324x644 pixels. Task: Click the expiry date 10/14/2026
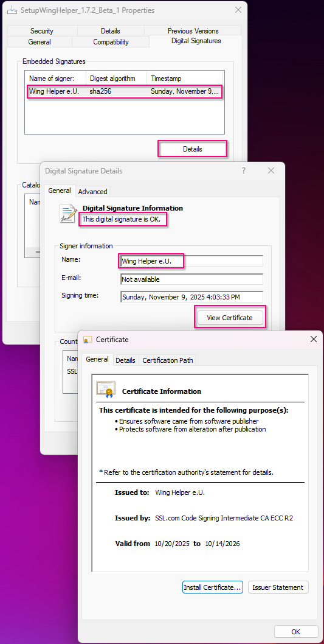(x=222, y=544)
